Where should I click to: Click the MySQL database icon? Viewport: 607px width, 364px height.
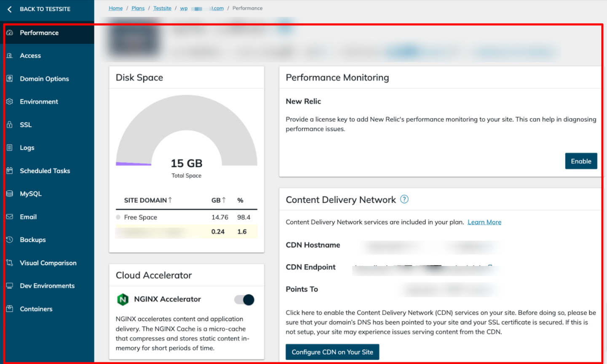pos(10,194)
